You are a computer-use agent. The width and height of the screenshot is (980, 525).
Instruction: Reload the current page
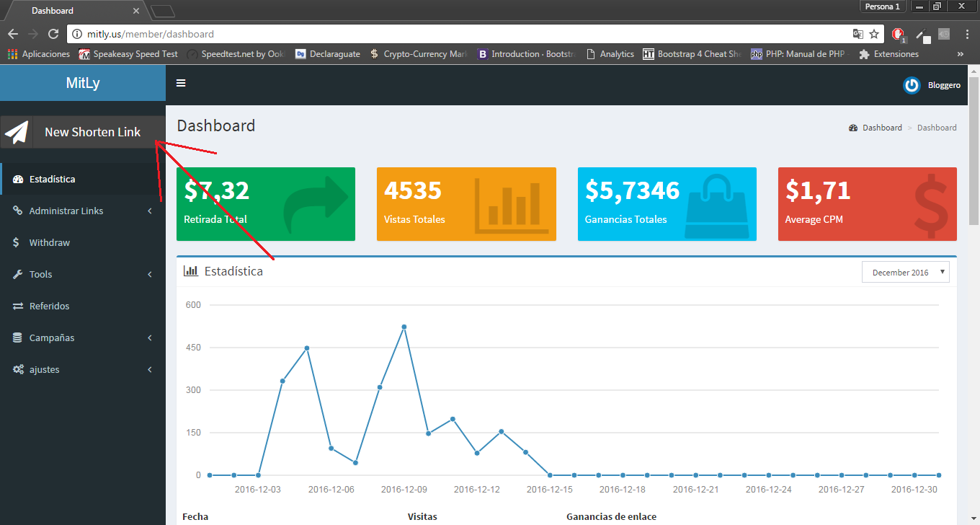(53, 34)
